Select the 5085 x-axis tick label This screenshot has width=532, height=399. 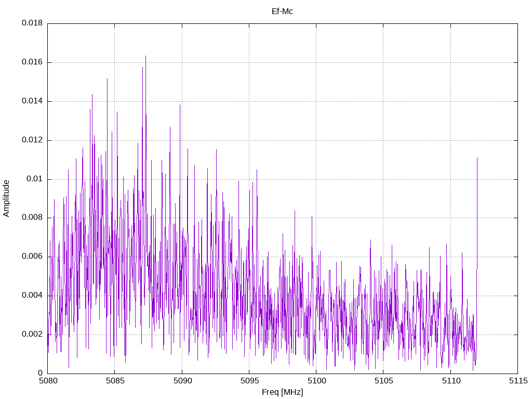tap(114, 381)
